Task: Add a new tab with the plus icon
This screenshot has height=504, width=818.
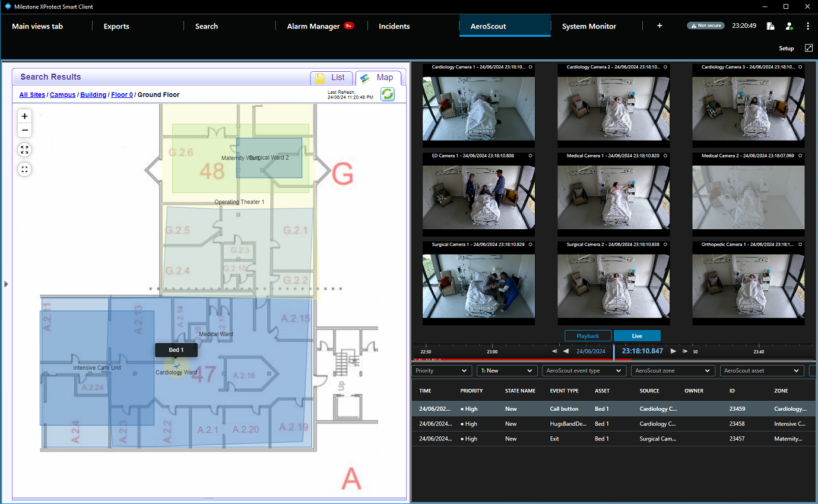Action: (x=660, y=26)
